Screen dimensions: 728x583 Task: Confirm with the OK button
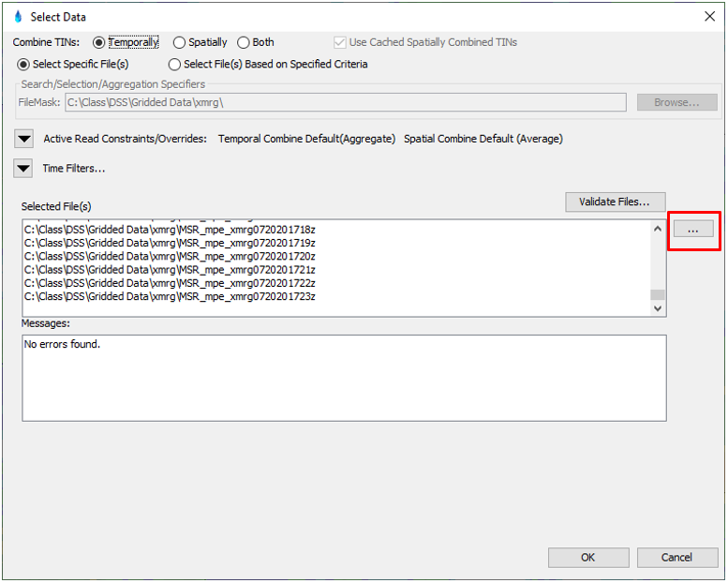tap(588, 558)
